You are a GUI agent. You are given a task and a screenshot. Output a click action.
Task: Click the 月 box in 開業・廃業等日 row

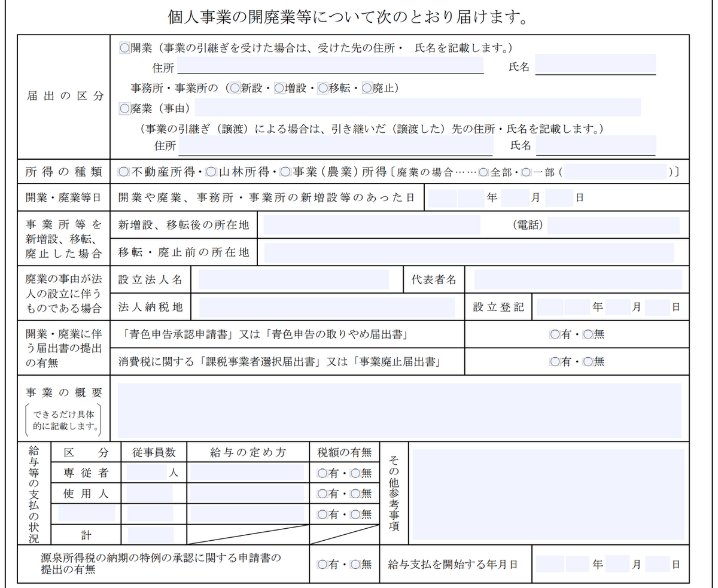click(x=515, y=198)
